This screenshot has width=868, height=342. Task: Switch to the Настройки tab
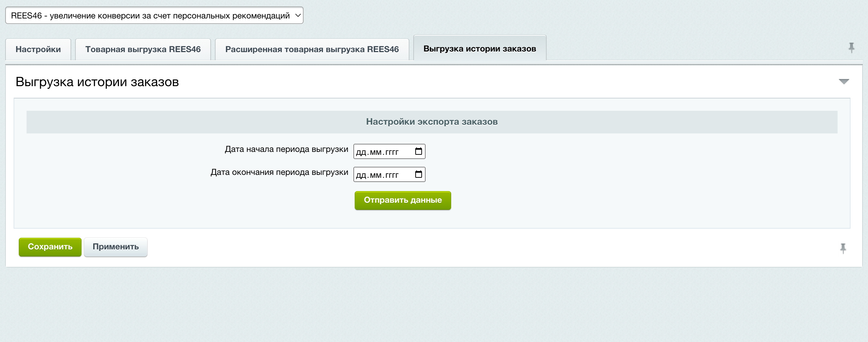tap(38, 49)
